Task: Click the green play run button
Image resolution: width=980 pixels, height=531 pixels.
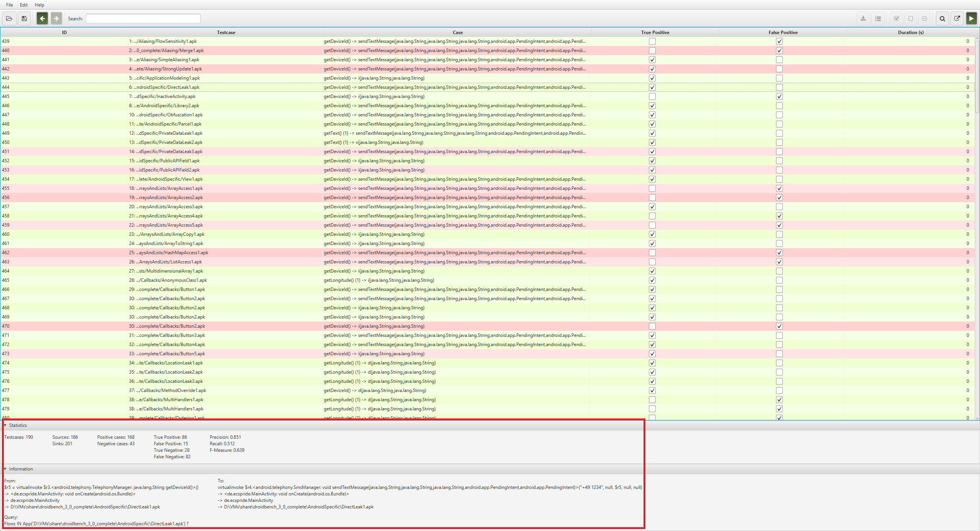Action: point(971,18)
